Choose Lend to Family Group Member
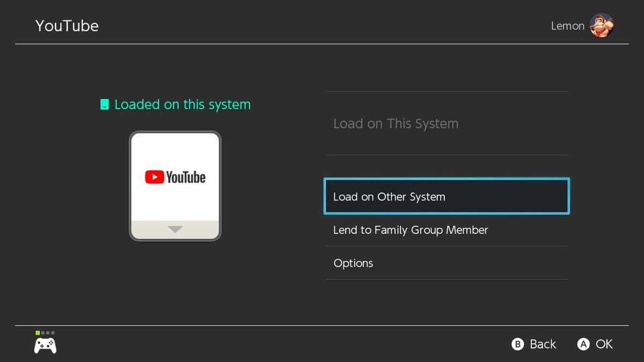The height and width of the screenshot is (362, 644). [447, 230]
